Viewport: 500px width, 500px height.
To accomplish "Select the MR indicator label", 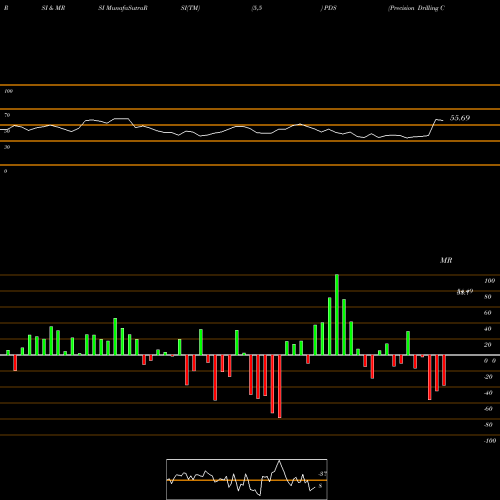I will tap(446, 260).
